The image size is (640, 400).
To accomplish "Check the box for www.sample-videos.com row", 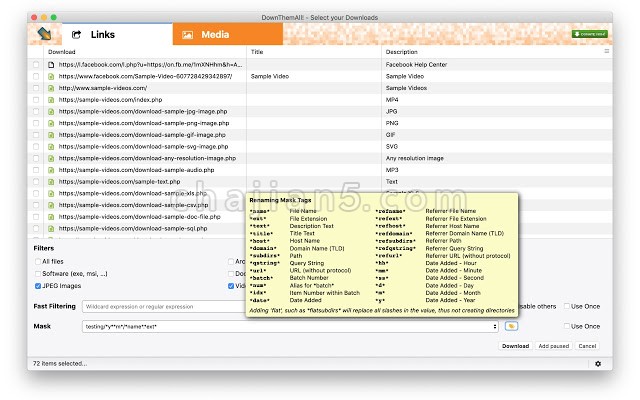I will pos(36,88).
